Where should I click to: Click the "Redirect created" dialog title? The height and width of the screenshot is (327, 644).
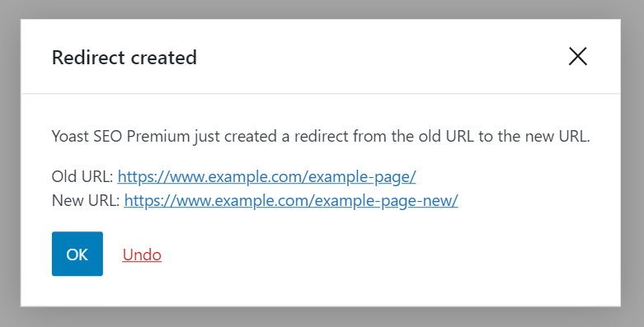[x=124, y=58]
